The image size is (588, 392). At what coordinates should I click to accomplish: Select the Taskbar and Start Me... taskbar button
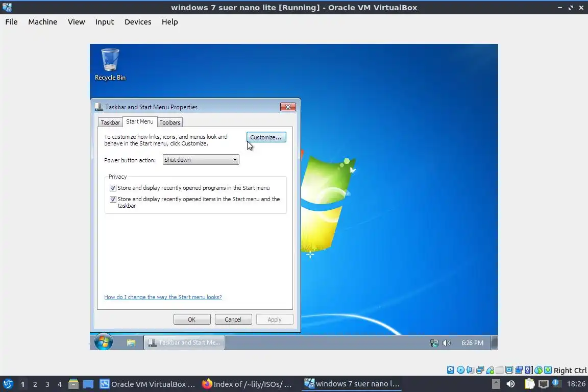coord(184,342)
